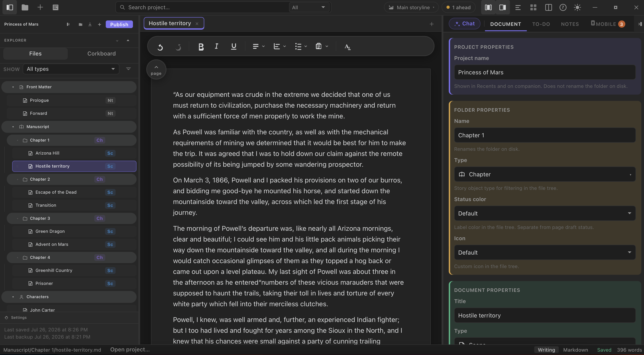Toggle light/dark theme sun icon
Image resolution: width=644 pixels, height=355 pixels.
(x=577, y=7)
